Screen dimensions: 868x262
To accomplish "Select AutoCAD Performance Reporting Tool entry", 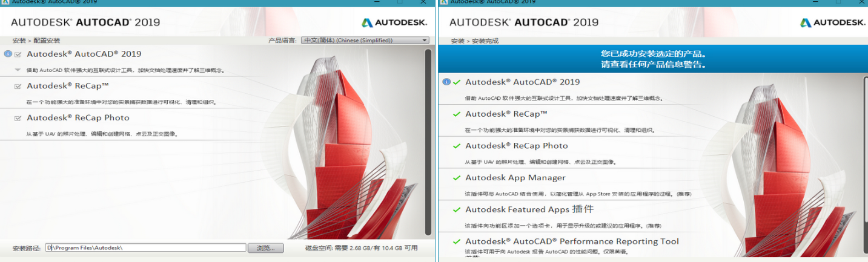I will point(572,241).
